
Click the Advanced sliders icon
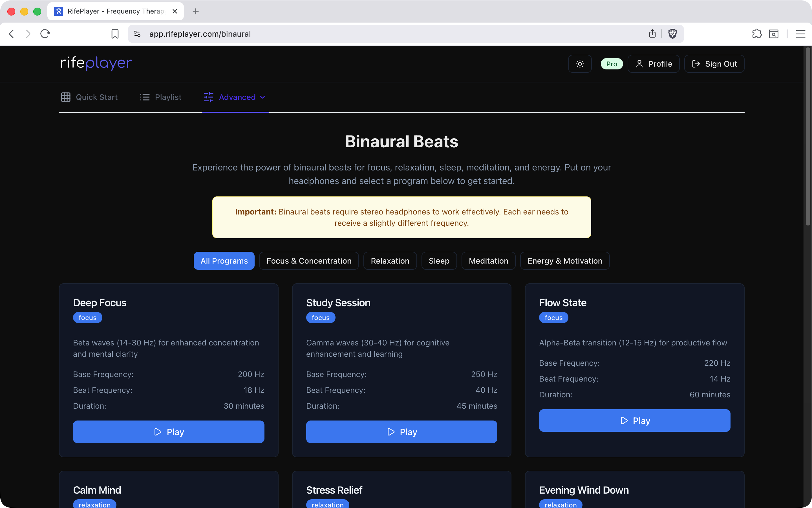pos(208,97)
